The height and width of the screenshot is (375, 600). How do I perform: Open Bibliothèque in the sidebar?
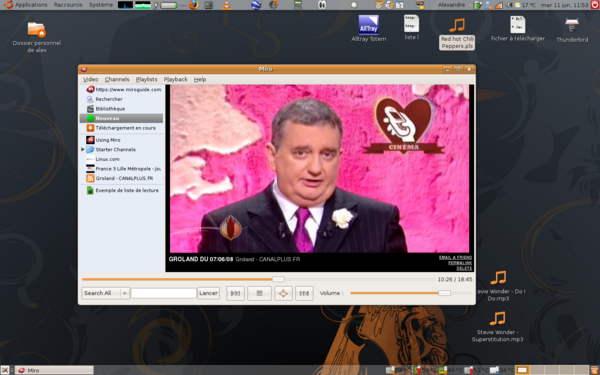tap(105, 109)
